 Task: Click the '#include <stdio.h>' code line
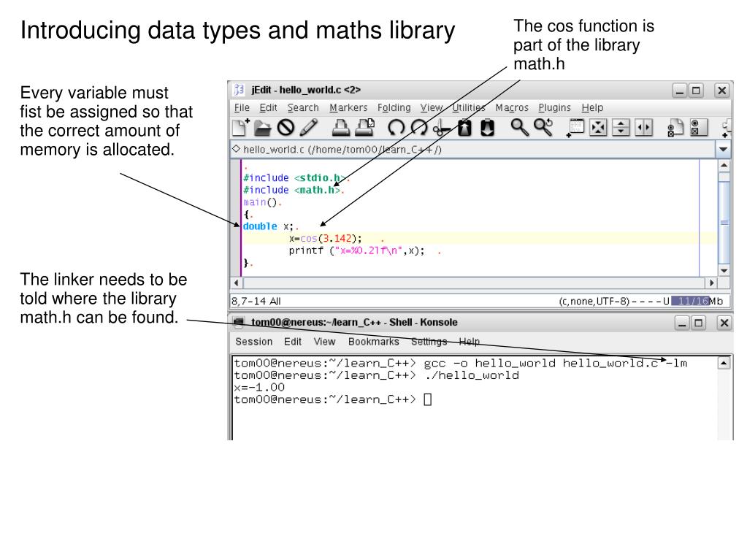click(x=296, y=177)
